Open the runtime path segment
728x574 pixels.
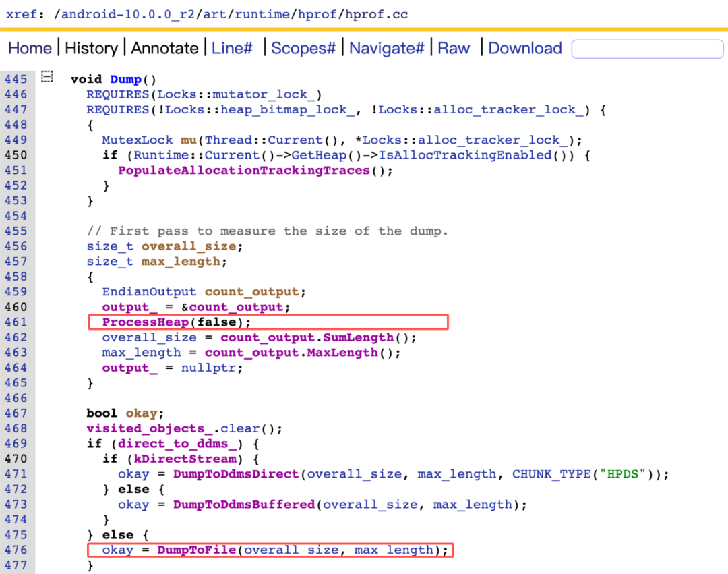tap(262, 14)
